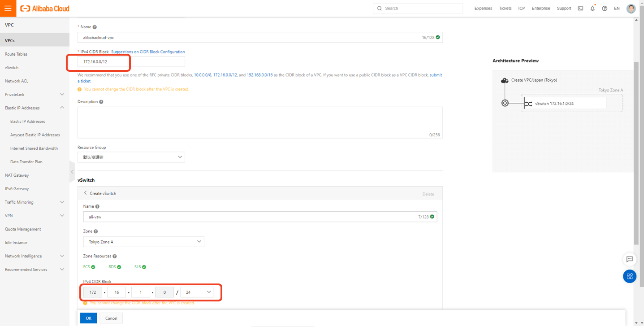
Task: Click the Cancel button
Action: coord(111,318)
